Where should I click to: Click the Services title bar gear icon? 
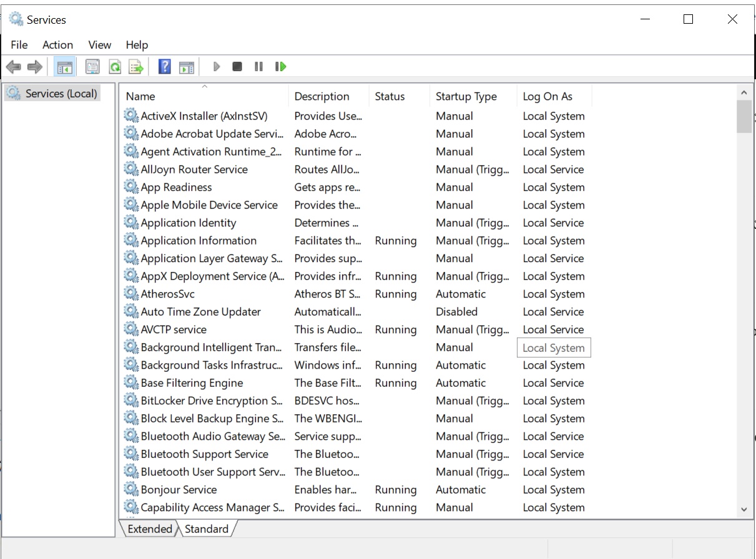coord(16,19)
